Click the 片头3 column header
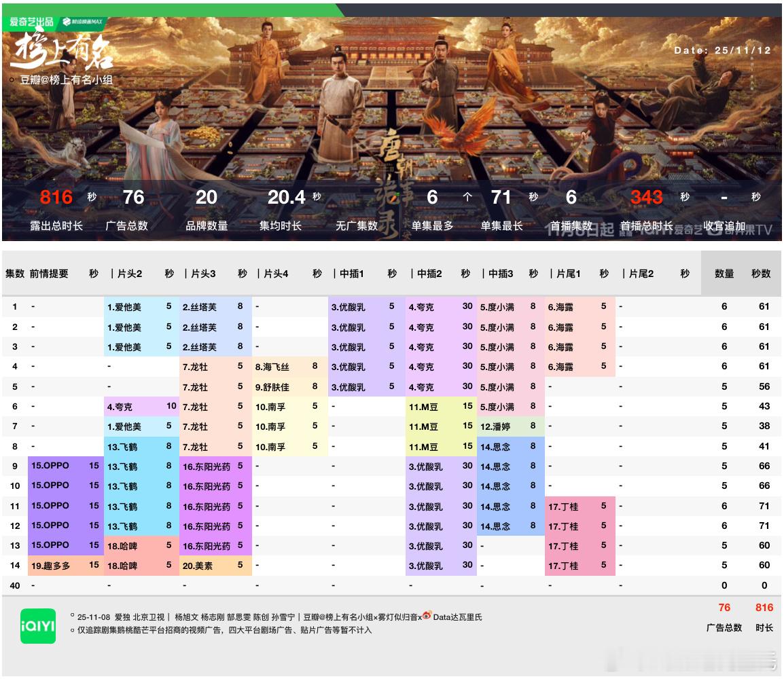Viewport: 784px width, 679px height. click(x=204, y=274)
